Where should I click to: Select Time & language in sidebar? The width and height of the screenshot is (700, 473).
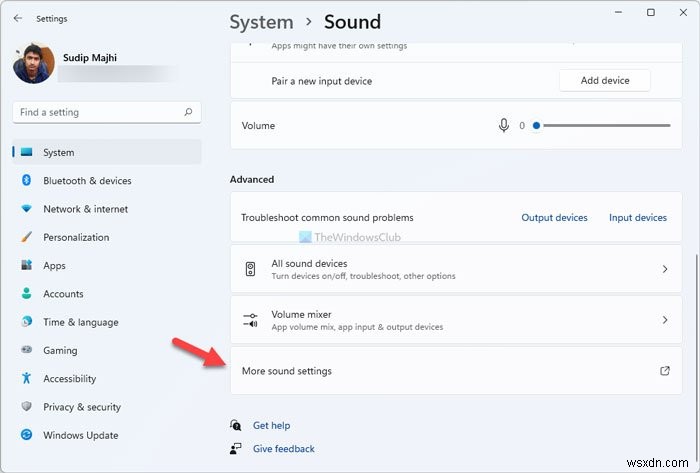(80, 322)
